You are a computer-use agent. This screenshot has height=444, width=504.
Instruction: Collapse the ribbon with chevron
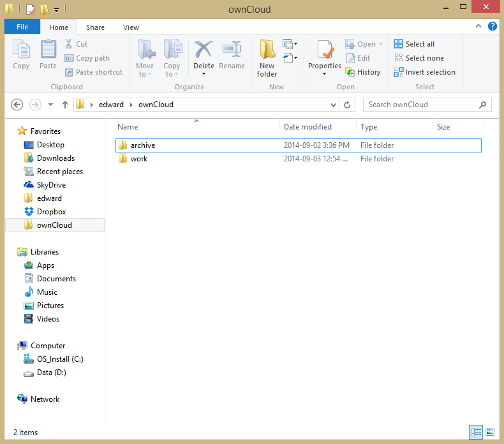[x=479, y=26]
